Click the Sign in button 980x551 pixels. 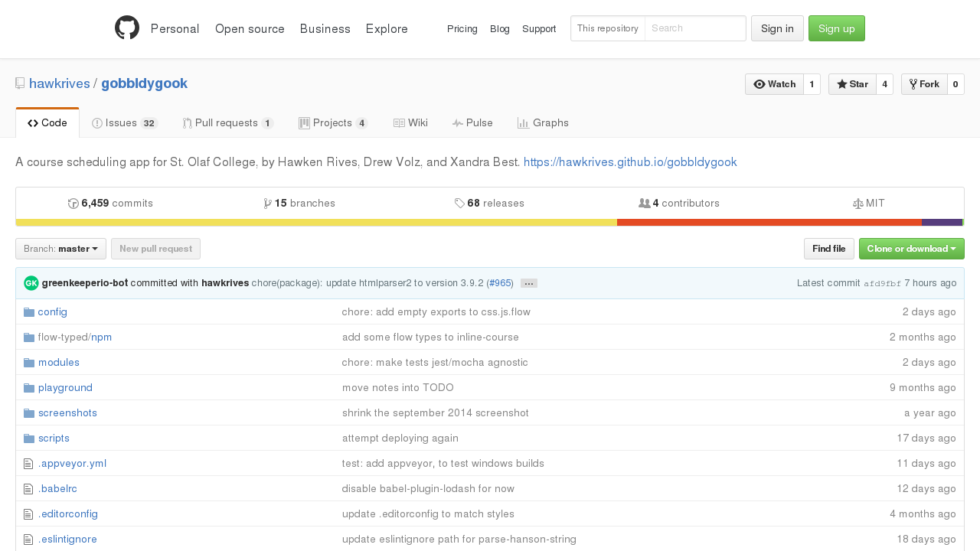(x=777, y=28)
